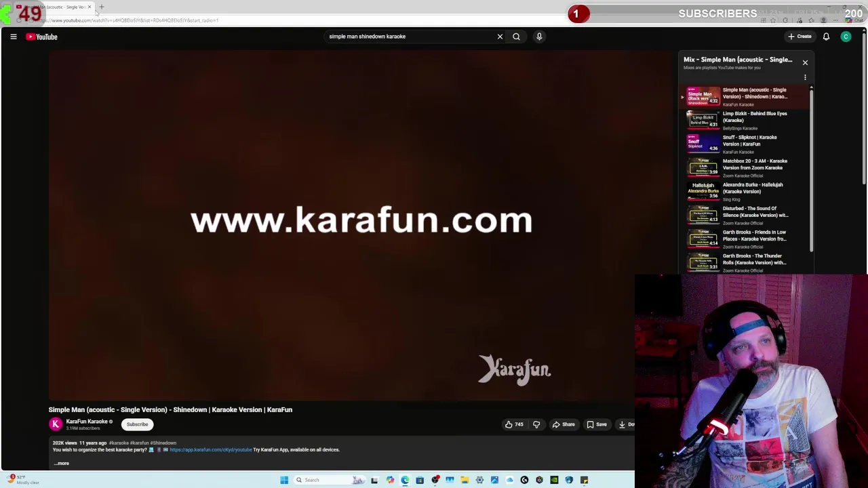Open Copilot from the taskbar
Image resolution: width=868 pixels, height=488 pixels.
click(x=390, y=480)
